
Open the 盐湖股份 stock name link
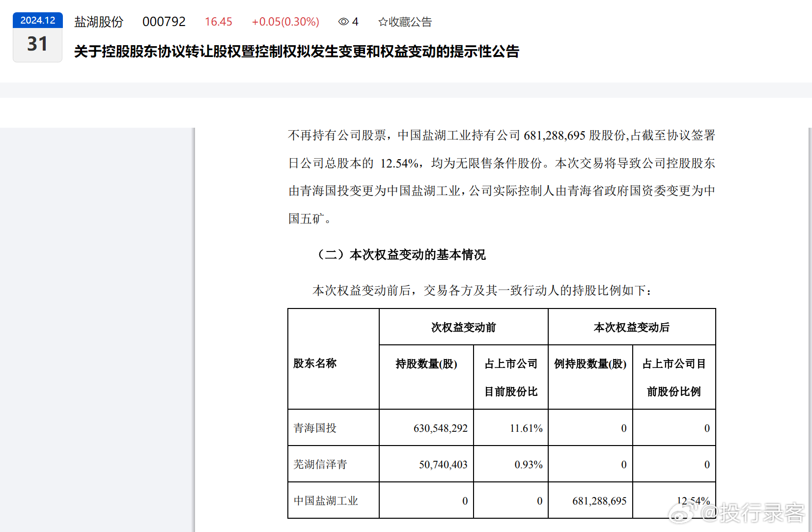point(99,22)
